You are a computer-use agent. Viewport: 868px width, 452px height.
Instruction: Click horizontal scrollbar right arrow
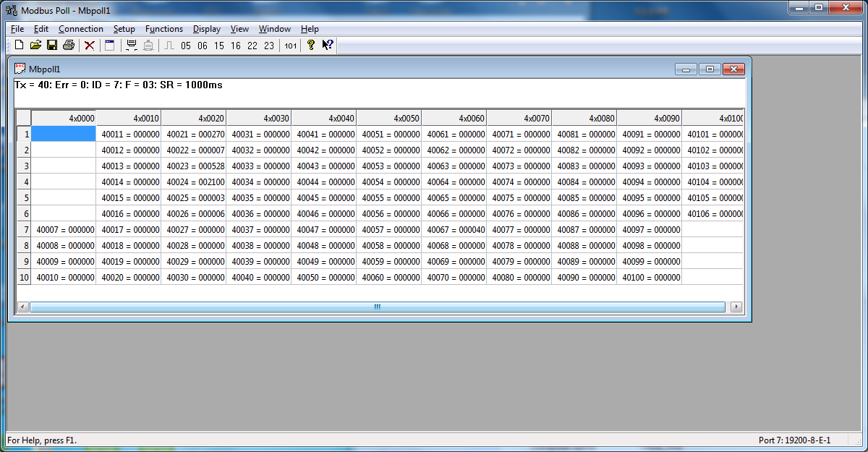pos(736,307)
